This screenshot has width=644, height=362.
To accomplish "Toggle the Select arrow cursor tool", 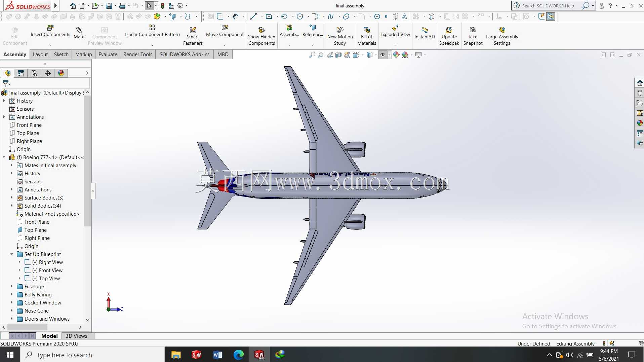I will [x=149, y=6].
